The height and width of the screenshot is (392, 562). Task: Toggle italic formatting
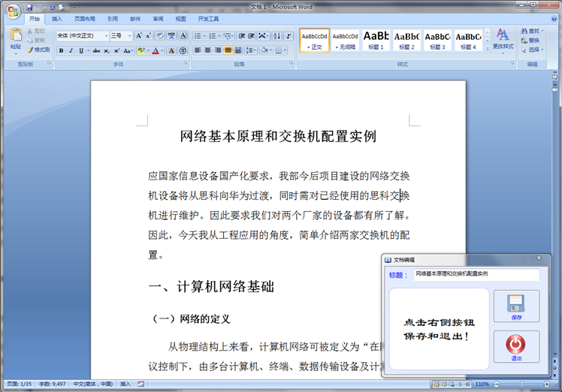coord(71,50)
